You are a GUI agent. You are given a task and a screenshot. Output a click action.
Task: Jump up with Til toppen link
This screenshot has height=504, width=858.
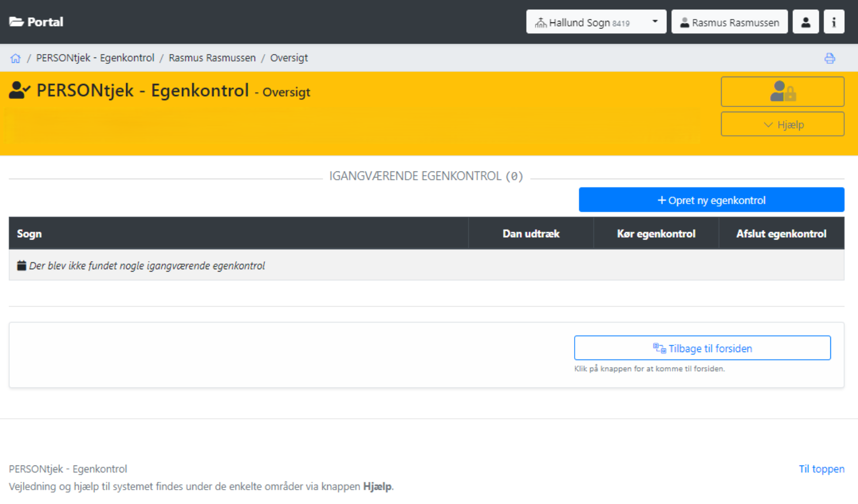[822, 469]
